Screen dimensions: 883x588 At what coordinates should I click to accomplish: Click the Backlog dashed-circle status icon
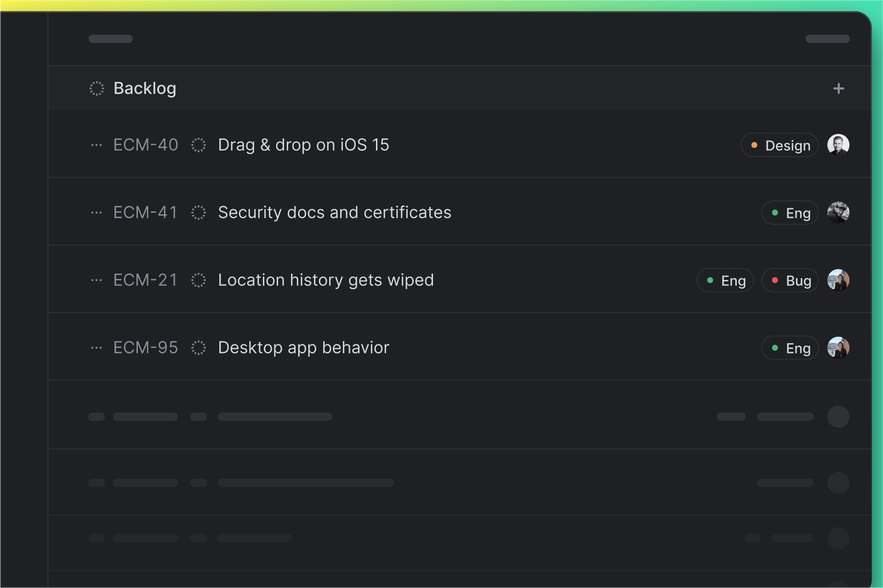click(97, 88)
